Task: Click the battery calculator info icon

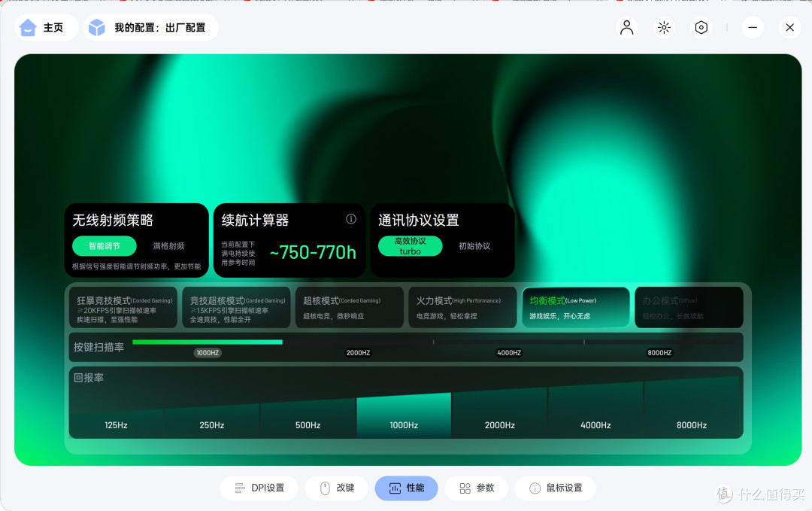Action: tap(351, 219)
